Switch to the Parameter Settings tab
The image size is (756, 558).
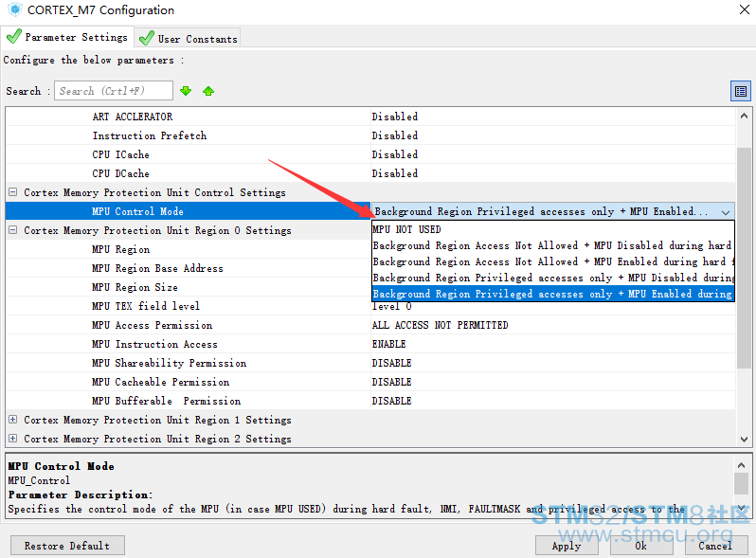(66, 37)
